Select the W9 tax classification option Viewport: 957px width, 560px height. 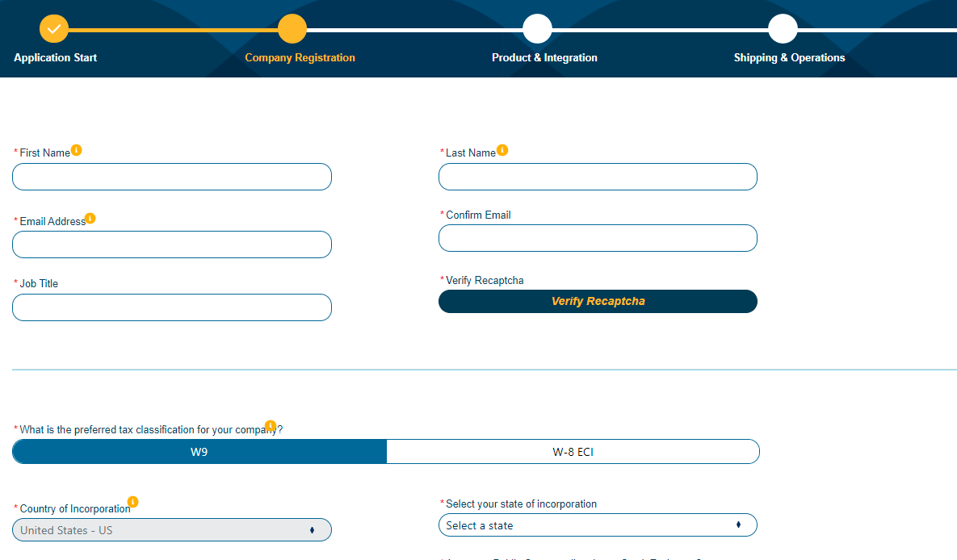[x=199, y=452]
